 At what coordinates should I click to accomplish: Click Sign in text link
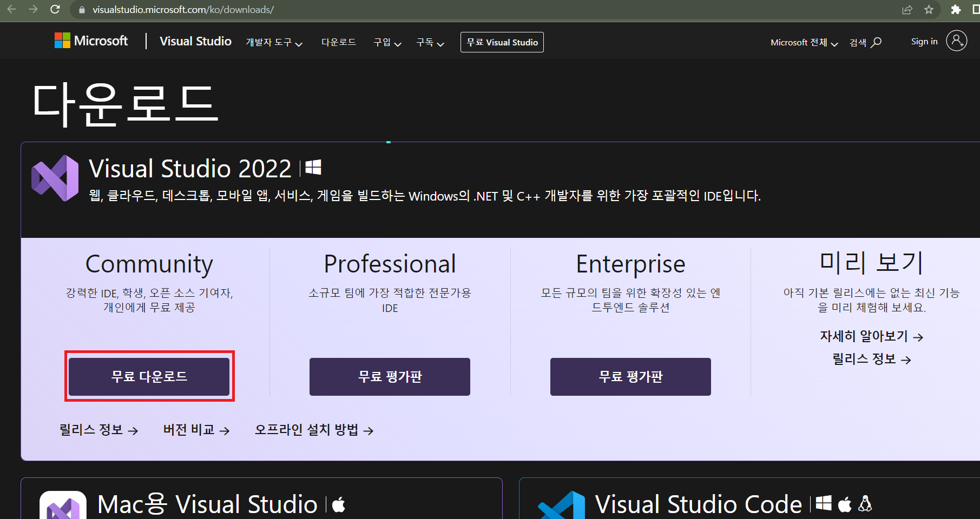924,42
